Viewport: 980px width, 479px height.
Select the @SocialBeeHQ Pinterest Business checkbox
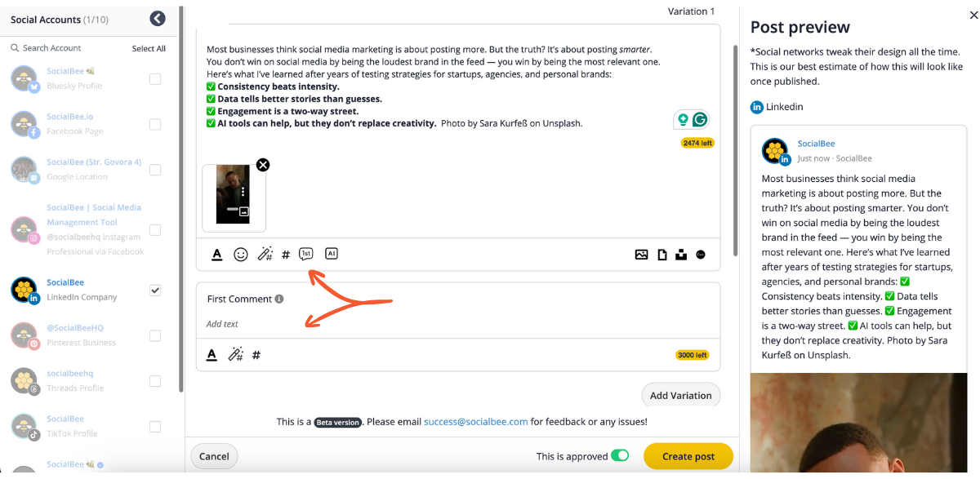pos(155,335)
